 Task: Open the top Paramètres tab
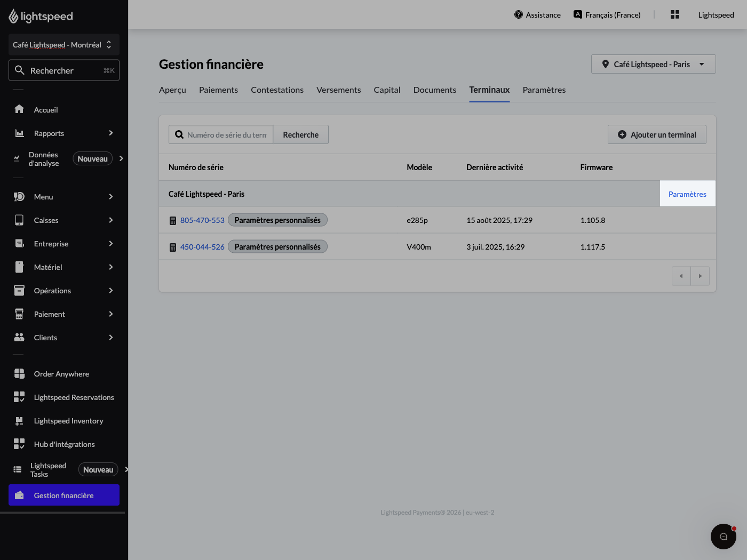tap(544, 90)
